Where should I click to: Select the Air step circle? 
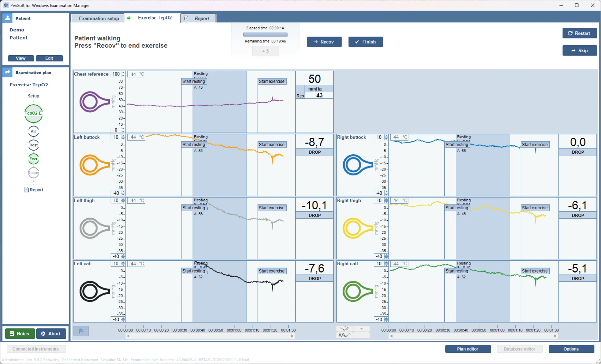click(x=33, y=131)
